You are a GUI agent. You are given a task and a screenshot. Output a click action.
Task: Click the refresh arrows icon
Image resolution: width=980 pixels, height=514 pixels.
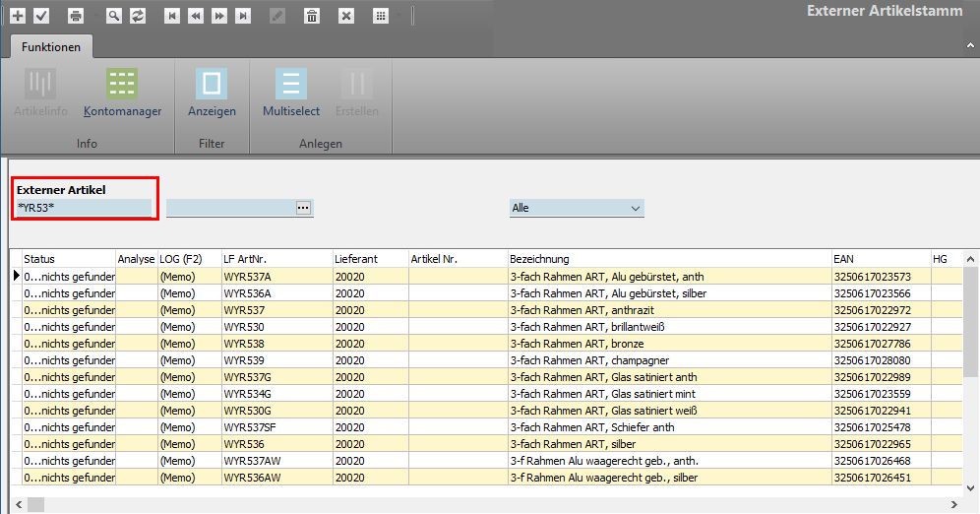[138, 16]
